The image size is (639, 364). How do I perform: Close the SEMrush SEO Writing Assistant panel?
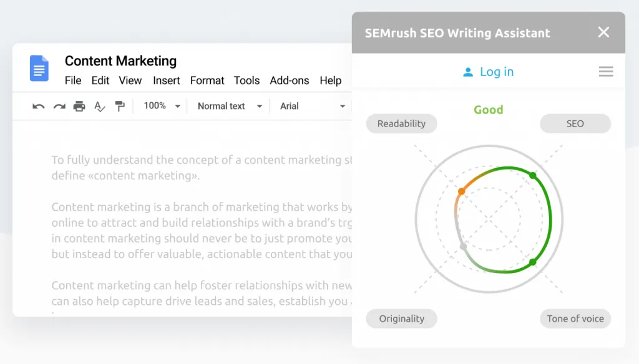(603, 32)
